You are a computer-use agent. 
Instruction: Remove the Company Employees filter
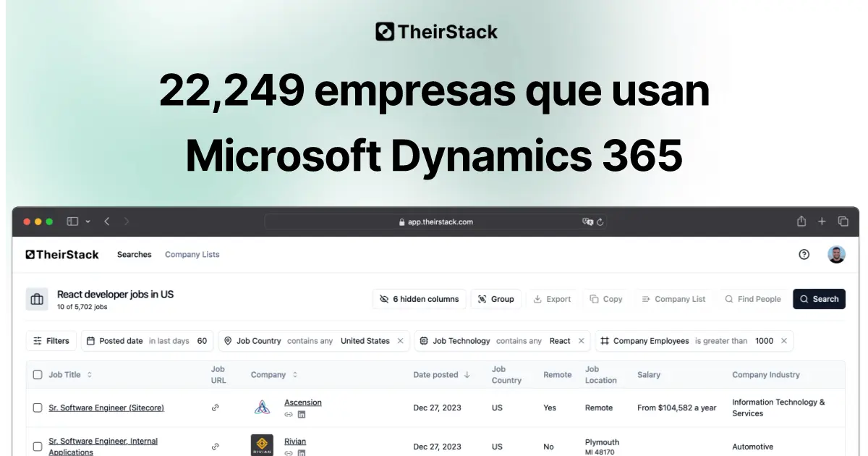pyautogui.click(x=784, y=341)
